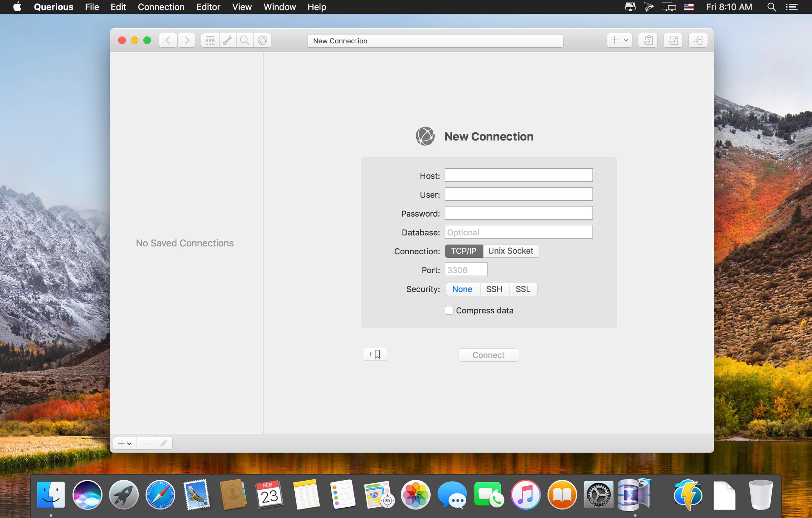Select SSL security option
812x518 pixels.
[x=523, y=289]
